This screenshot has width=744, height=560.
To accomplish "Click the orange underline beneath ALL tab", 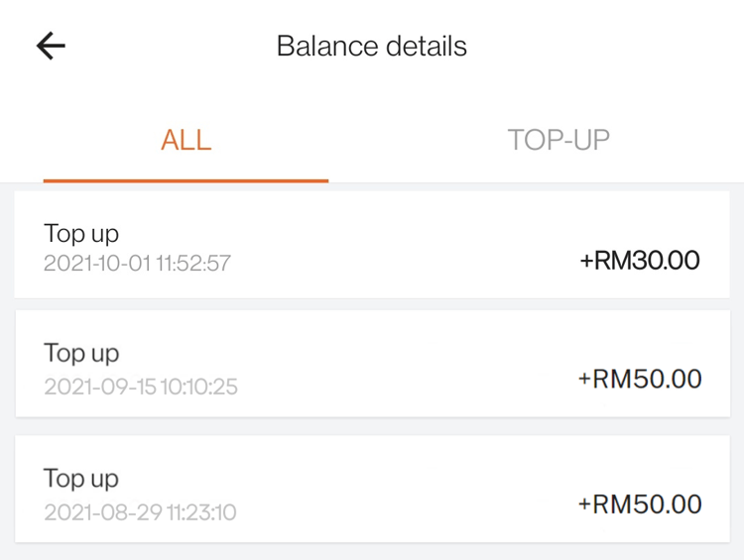I will click(186, 180).
